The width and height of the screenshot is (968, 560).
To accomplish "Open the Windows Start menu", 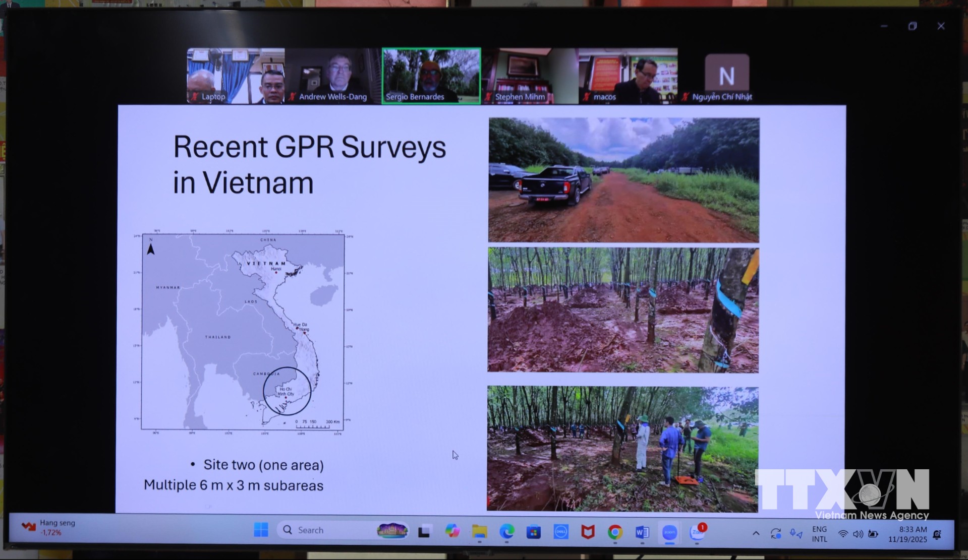I will point(261,530).
